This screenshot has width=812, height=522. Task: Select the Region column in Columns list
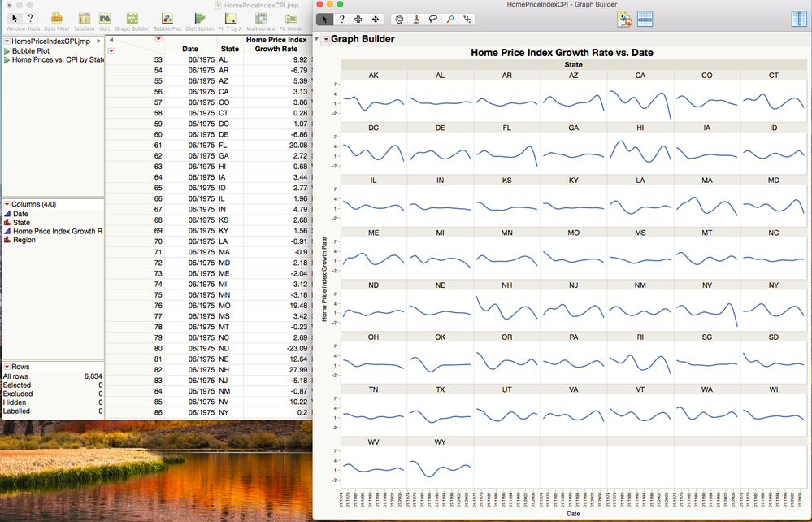point(24,240)
